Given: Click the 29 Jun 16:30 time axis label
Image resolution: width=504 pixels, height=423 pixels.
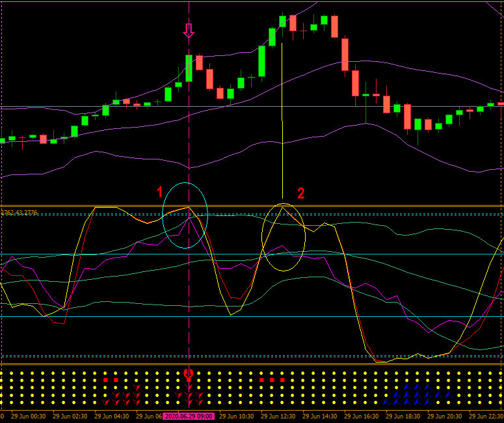Looking at the screenshot, I should (x=362, y=416).
